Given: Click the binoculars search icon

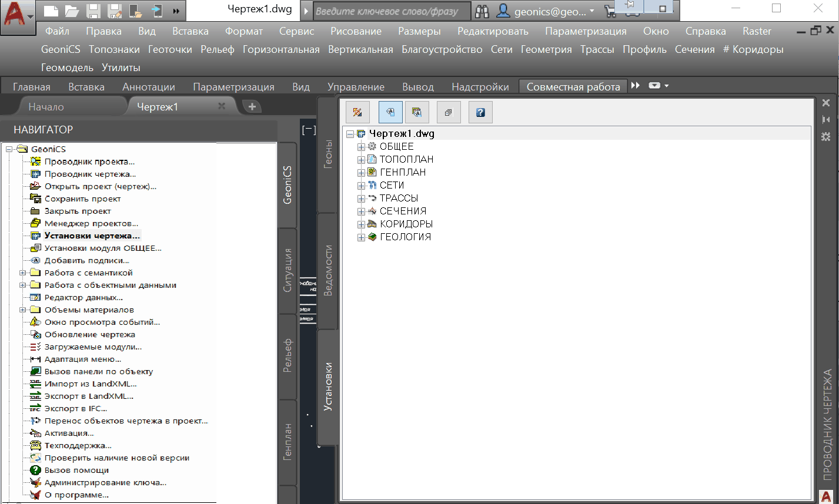Looking at the screenshot, I should [x=483, y=11].
